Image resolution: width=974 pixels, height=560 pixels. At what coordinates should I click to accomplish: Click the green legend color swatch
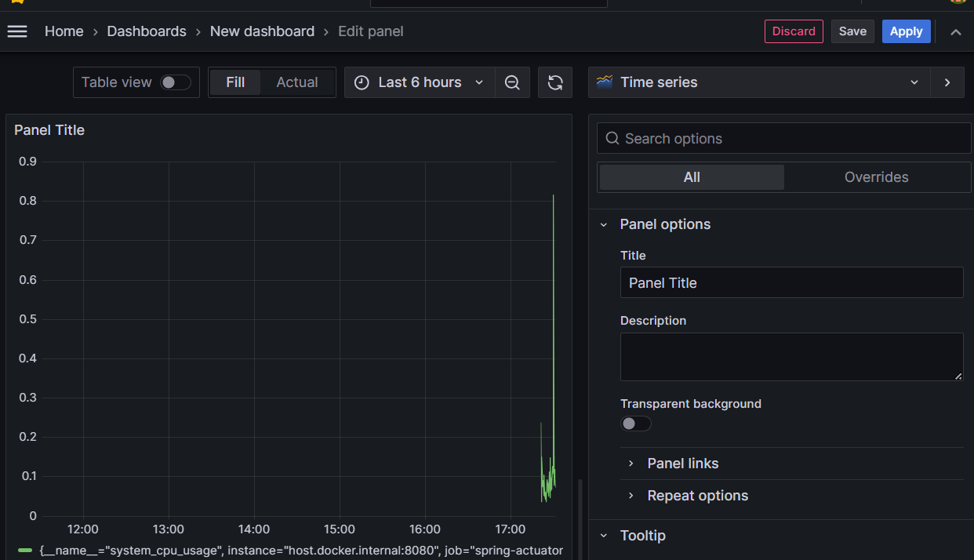pyautogui.click(x=25, y=551)
